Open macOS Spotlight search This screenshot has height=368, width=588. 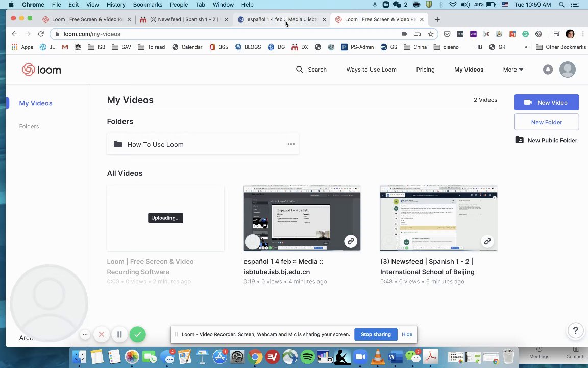point(562,5)
